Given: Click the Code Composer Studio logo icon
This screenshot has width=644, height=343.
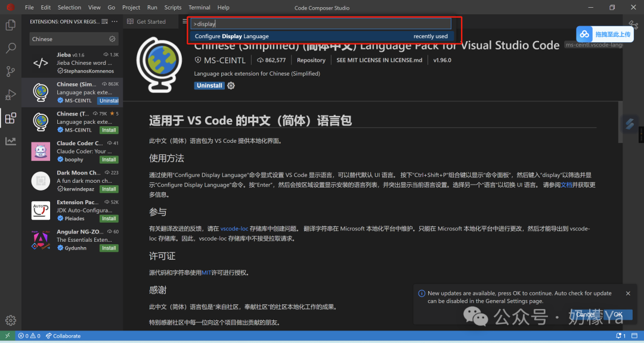Looking at the screenshot, I should [x=10, y=7].
